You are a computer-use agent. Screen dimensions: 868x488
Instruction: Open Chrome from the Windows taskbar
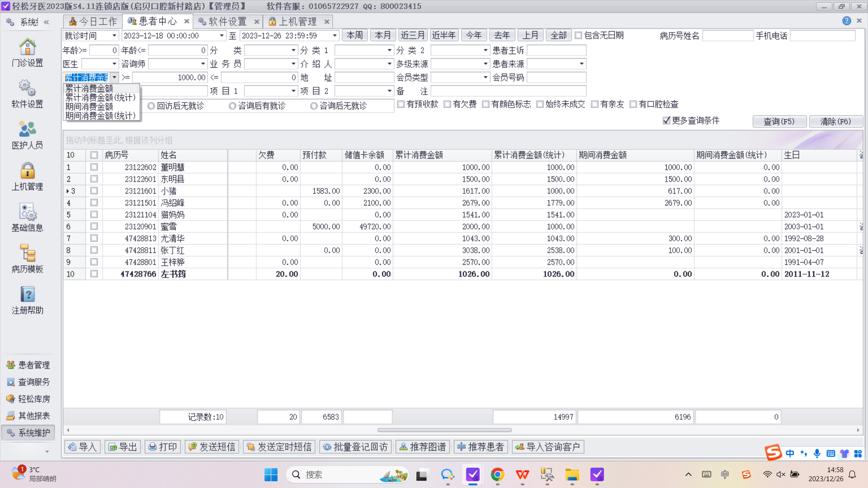pyautogui.click(x=497, y=474)
